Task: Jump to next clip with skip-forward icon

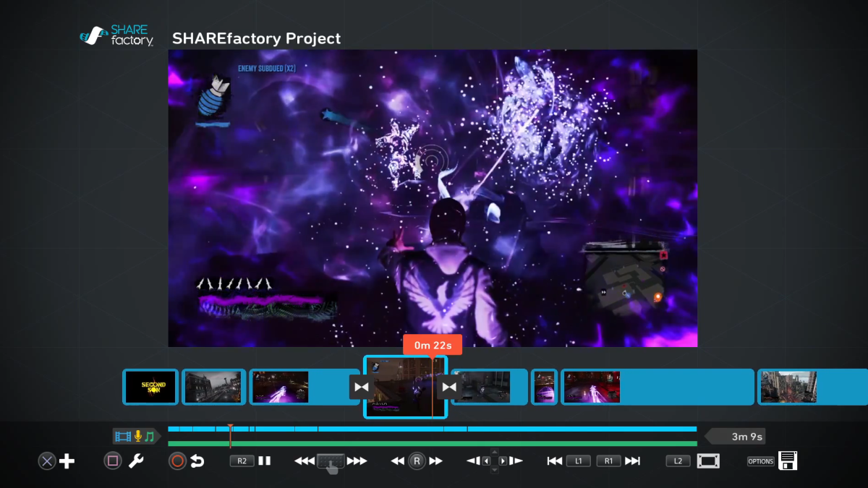Action: (632, 461)
